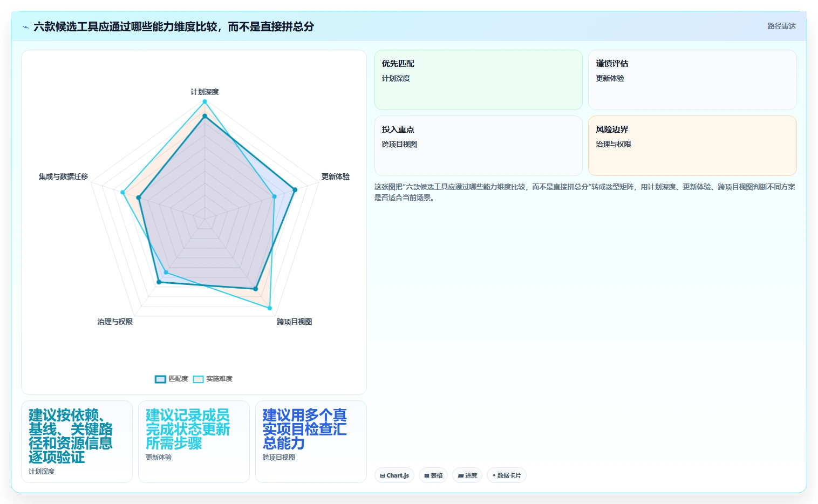Click the 治理与权限 radar axis label
Image resolution: width=818 pixels, height=504 pixels.
(x=115, y=322)
